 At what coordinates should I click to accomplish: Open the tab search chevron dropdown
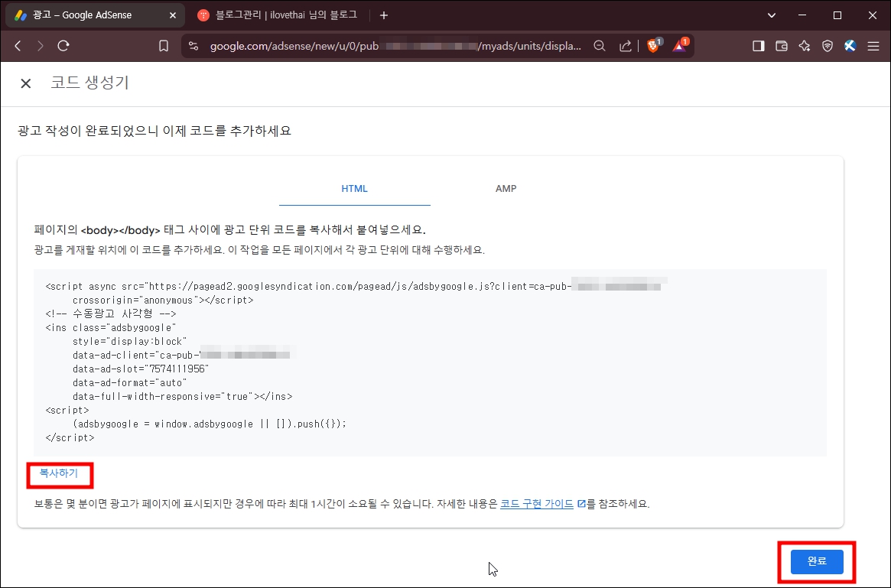(771, 15)
